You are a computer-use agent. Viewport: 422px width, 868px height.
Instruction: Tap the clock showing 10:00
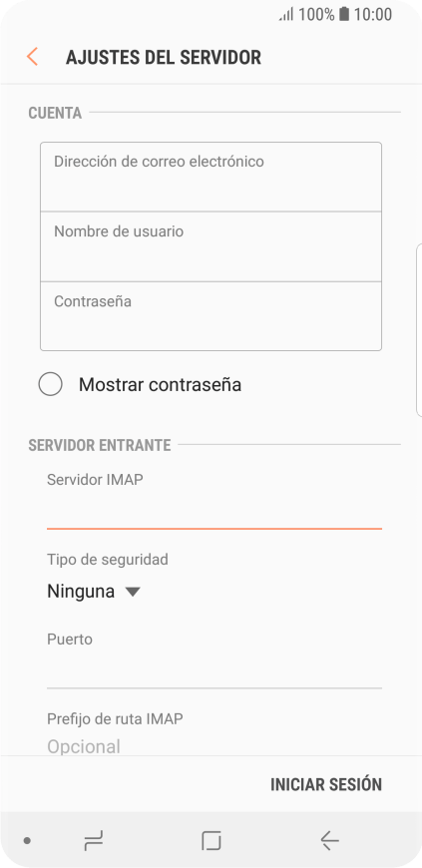[373, 14]
